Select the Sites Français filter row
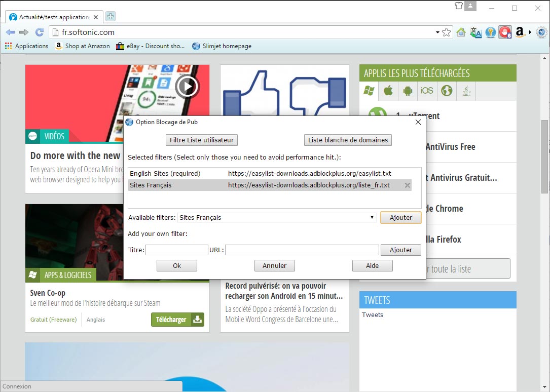This screenshot has width=550, height=392. coord(270,185)
